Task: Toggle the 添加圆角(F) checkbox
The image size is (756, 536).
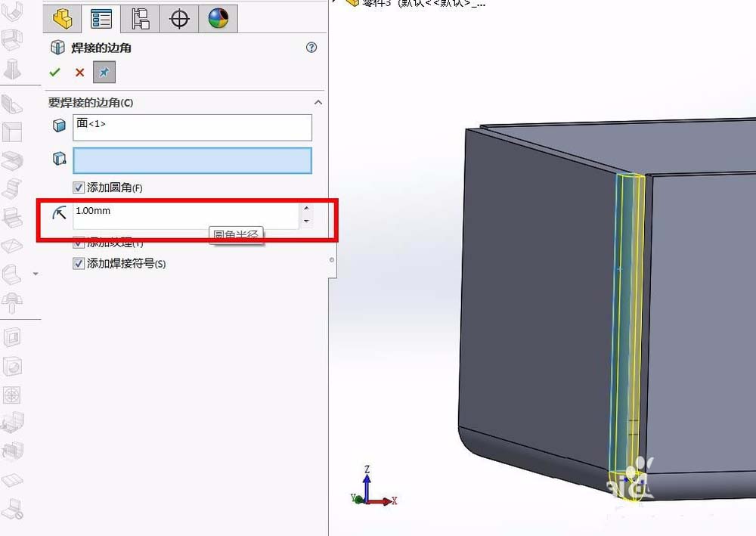Action: coord(80,187)
